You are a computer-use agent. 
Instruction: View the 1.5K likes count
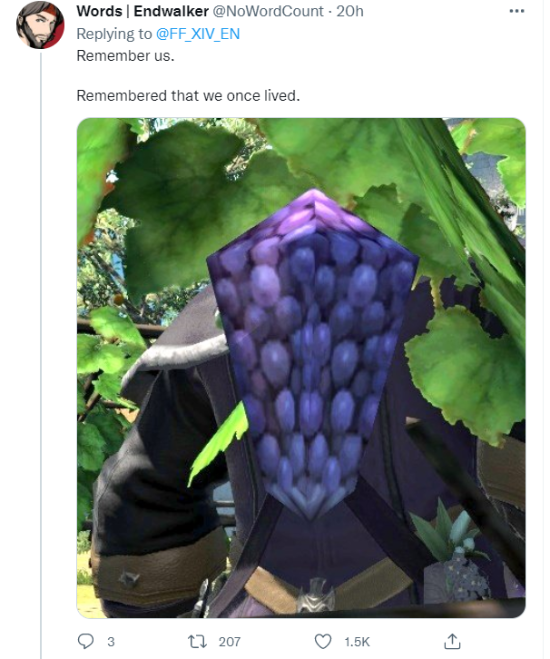357,642
